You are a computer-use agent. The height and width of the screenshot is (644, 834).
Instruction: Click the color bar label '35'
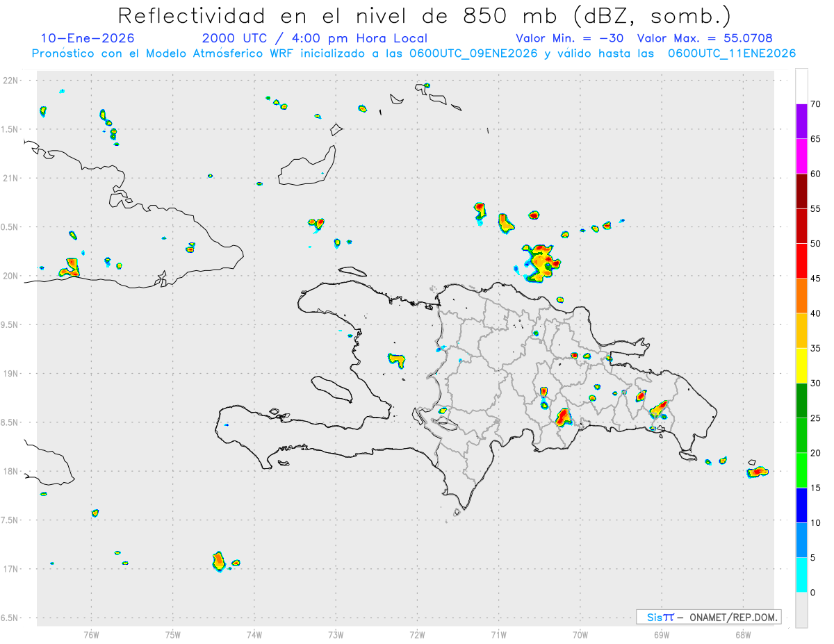pyautogui.click(x=816, y=348)
